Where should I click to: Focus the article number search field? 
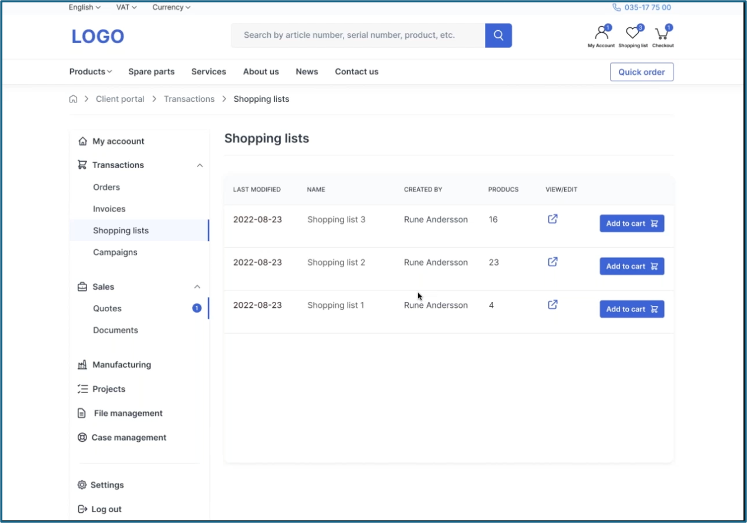tap(358, 35)
